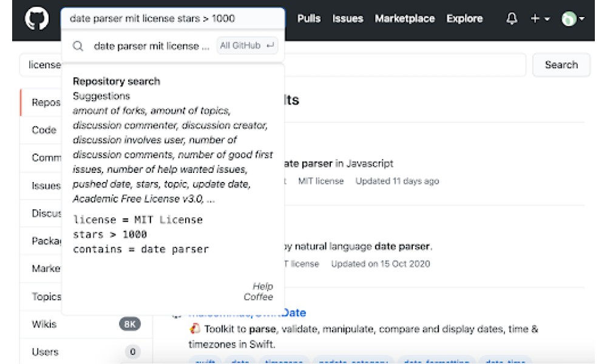
Task: Go to Pulls in the header
Action: click(x=308, y=18)
